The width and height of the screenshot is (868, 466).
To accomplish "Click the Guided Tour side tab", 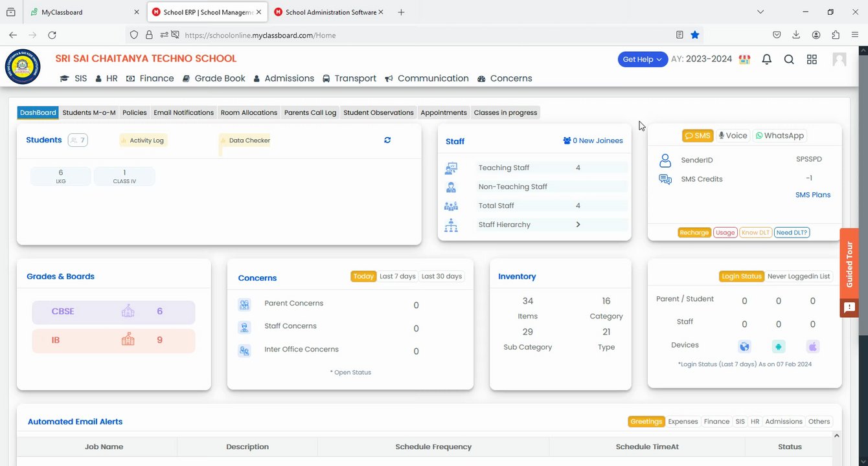I will [849, 264].
